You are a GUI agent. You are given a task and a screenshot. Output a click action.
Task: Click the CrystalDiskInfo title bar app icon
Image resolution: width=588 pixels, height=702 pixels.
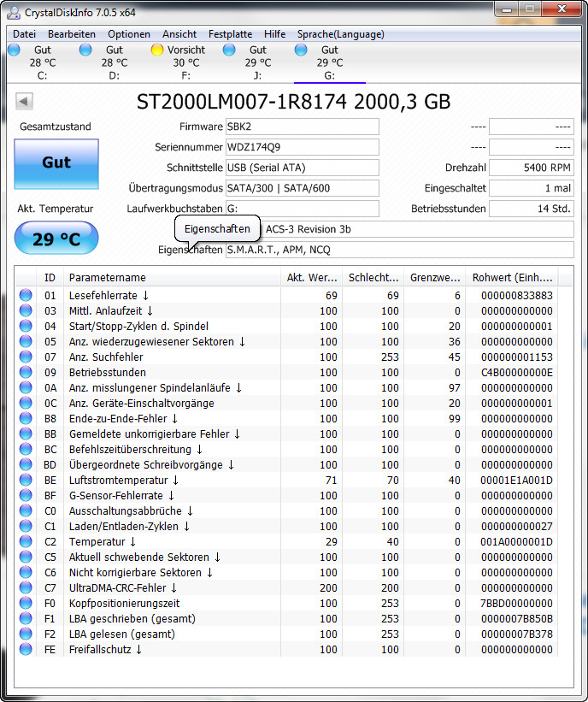point(14,13)
